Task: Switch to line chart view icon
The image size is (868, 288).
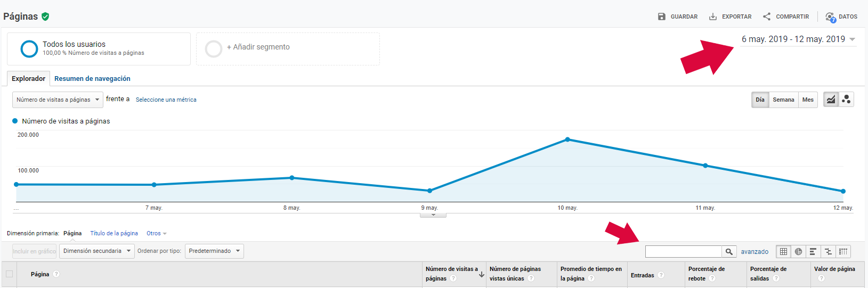Action: (x=831, y=100)
